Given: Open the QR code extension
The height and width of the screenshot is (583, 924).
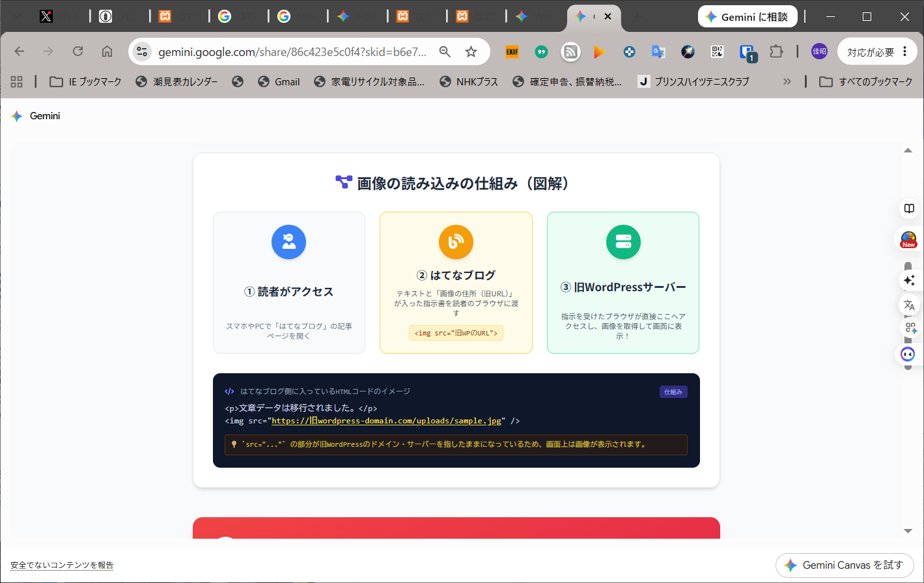Looking at the screenshot, I should [x=717, y=51].
